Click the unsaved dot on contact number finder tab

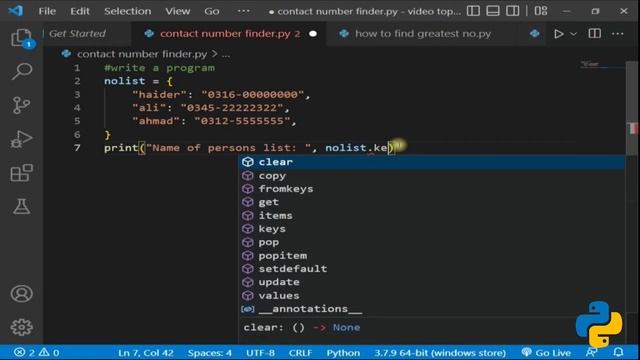[x=313, y=33]
